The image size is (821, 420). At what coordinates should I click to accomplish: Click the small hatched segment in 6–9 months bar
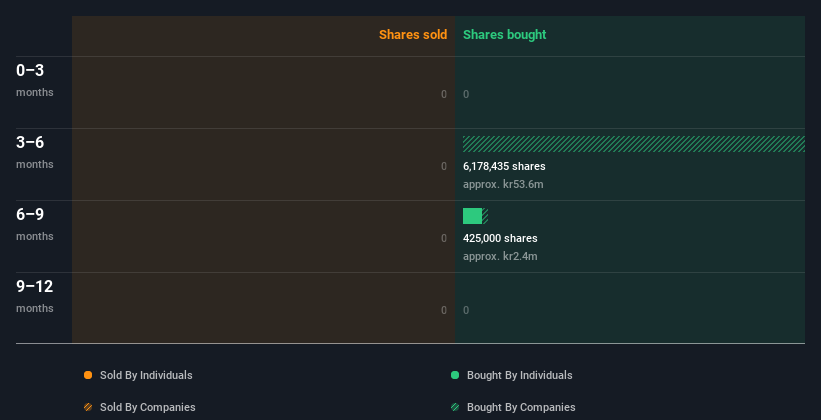485,216
